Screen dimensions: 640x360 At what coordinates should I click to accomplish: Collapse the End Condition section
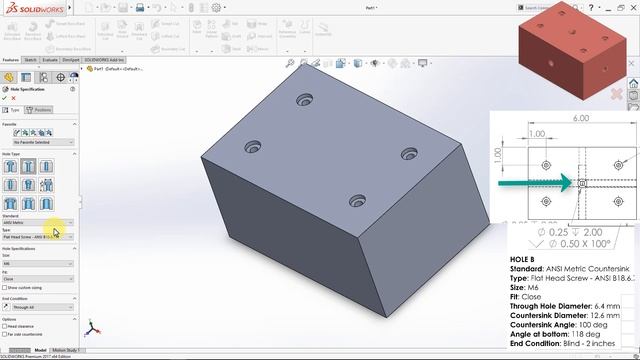(74, 299)
